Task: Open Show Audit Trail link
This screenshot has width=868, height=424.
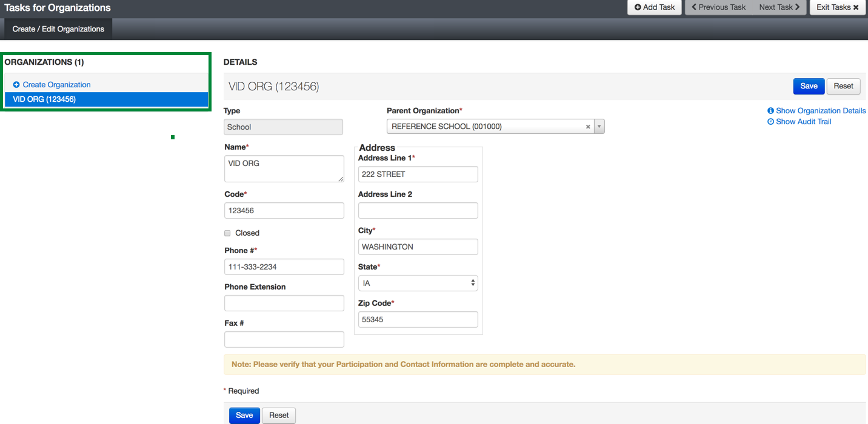Action: [803, 122]
